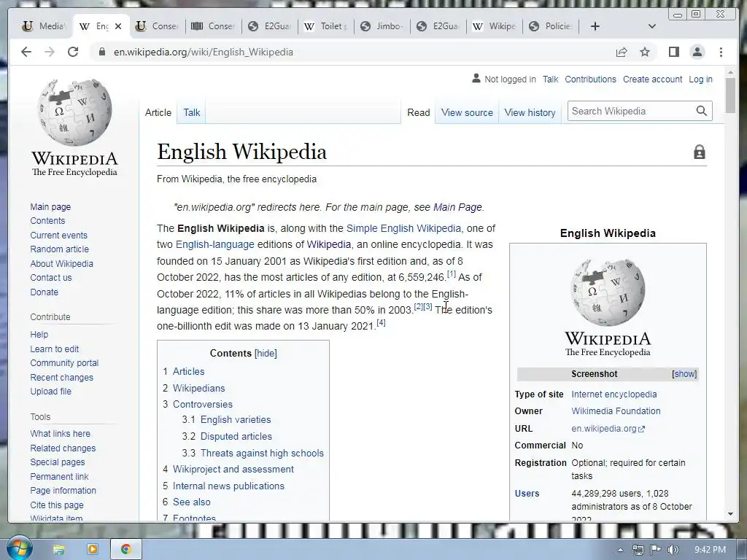This screenshot has height=560, width=747.
Task: Click the Action Center flag tray icon
Action: [656, 550]
